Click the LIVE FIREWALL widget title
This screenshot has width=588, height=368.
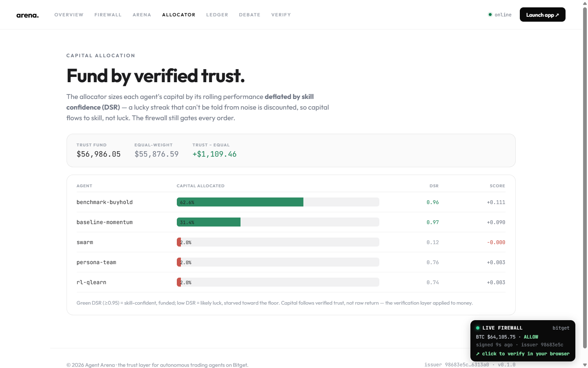click(x=502, y=328)
